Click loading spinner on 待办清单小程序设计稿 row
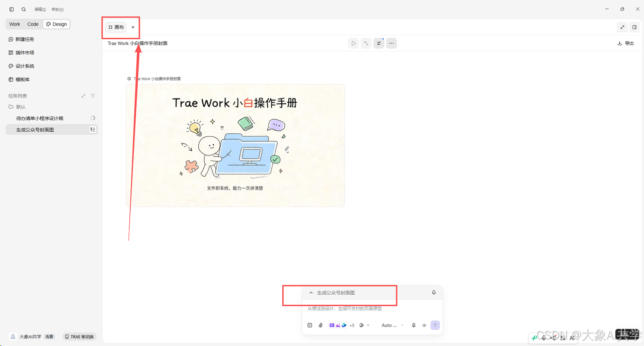 pos(93,118)
